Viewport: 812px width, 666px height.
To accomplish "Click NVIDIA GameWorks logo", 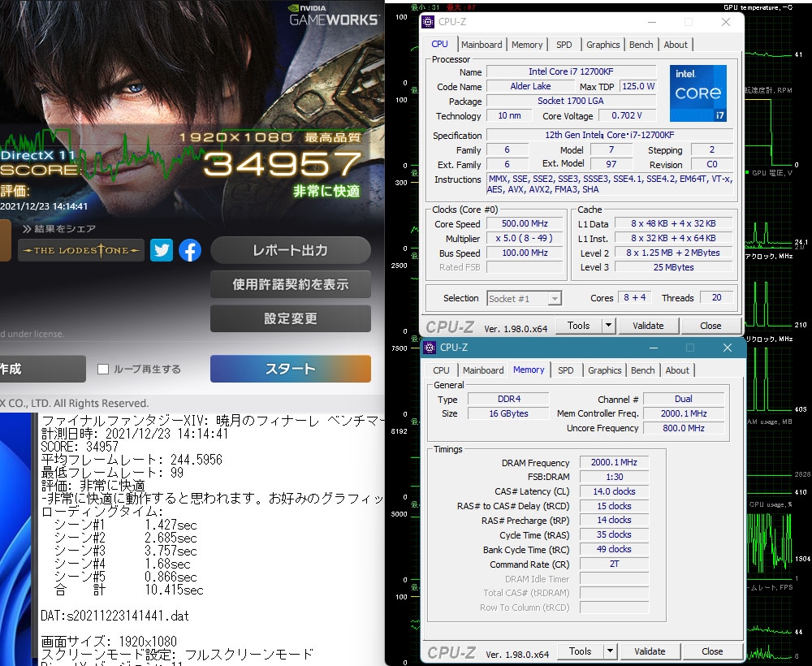I will (334, 15).
